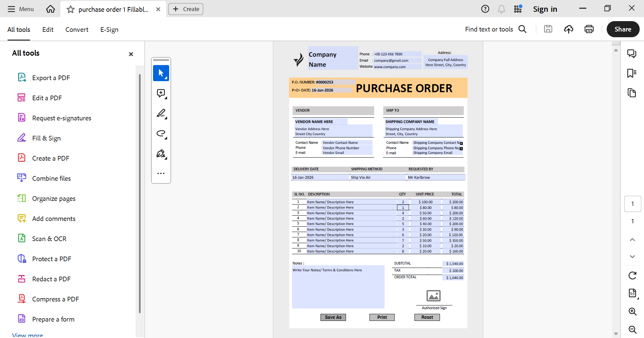This screenshot has height=338, width=644.
Task: Close the All tools panel
Action: tap(131, 54)
